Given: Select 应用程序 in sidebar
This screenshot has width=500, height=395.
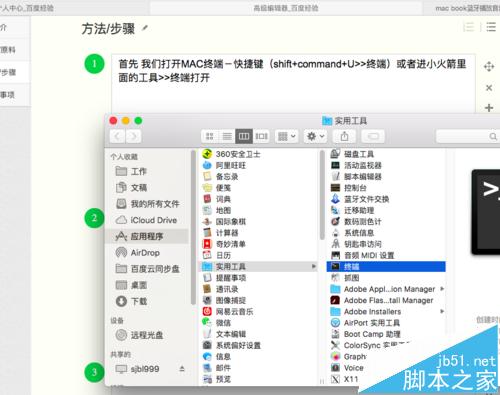Looking at the screenshot, I should (147, 236).
